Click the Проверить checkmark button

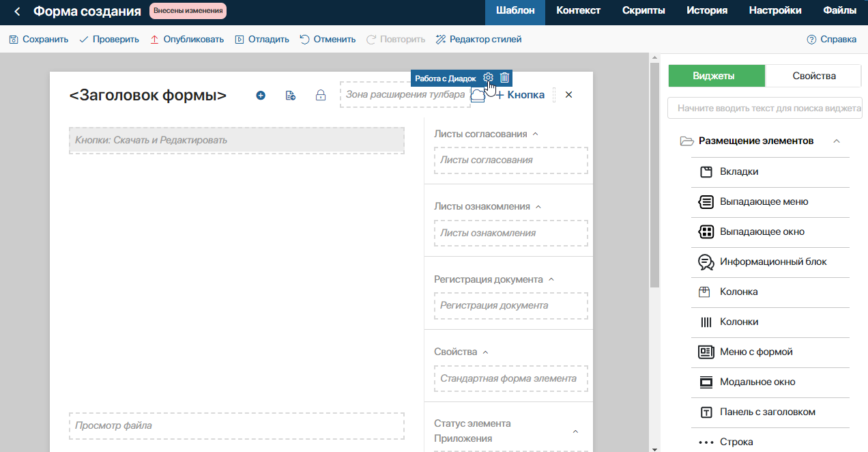tap(109, 40)
